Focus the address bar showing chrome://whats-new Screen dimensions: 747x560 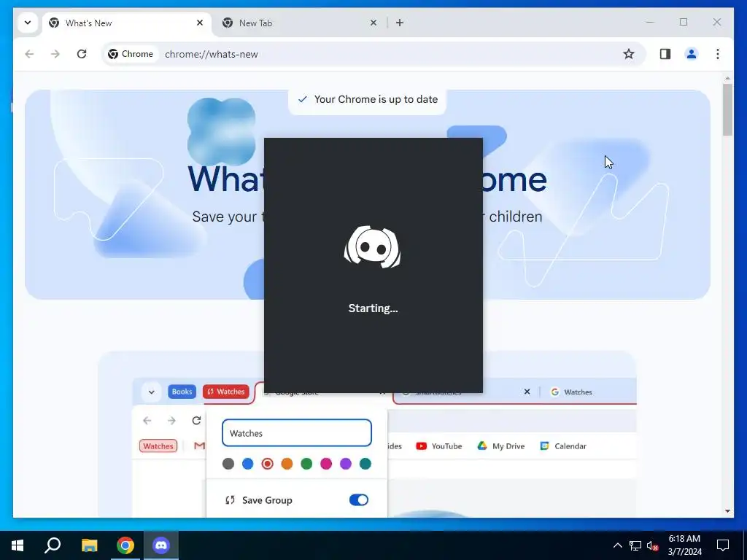click(373, 54)
